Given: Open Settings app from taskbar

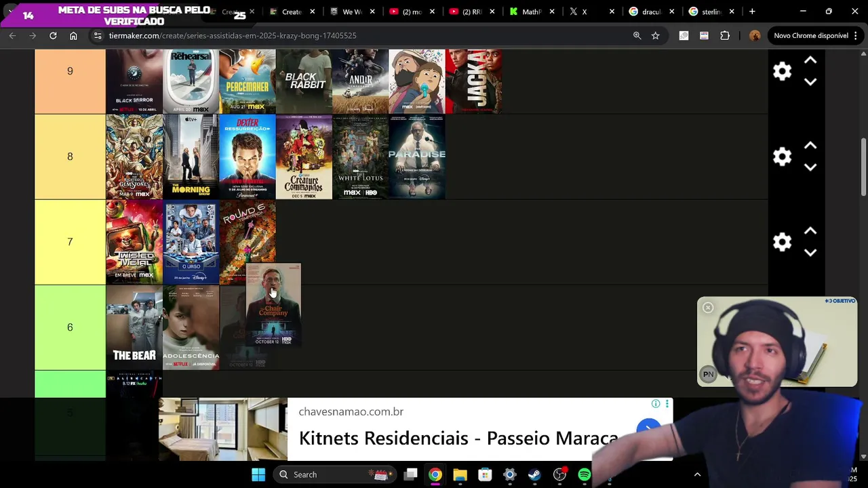Looking at the screenshot, I should pyautogui.click(x=509, y=474).
